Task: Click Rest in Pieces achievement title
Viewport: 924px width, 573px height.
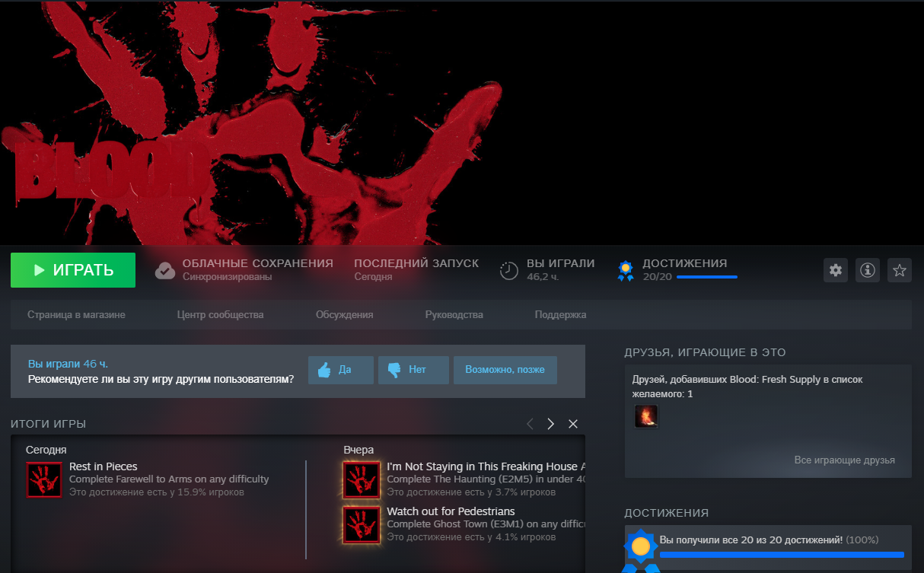Action: pyautogui.click(x=104, y=466)
